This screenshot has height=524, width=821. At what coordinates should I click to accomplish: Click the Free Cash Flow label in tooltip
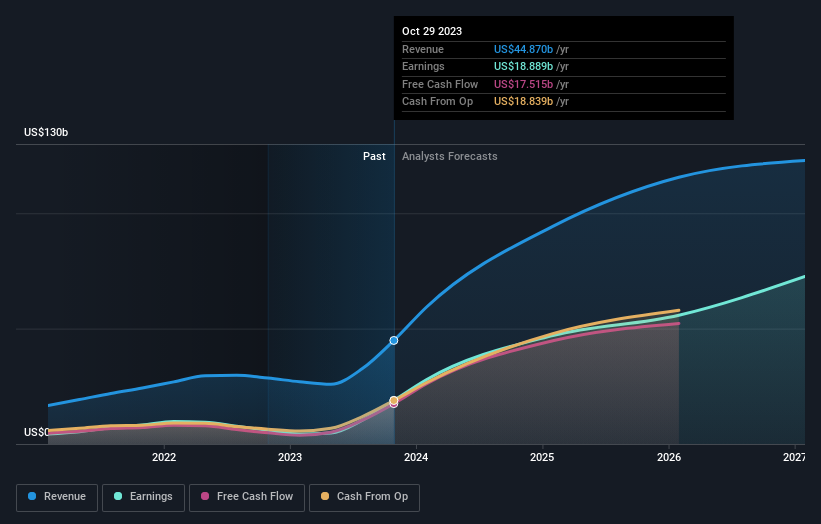[440, 84]
